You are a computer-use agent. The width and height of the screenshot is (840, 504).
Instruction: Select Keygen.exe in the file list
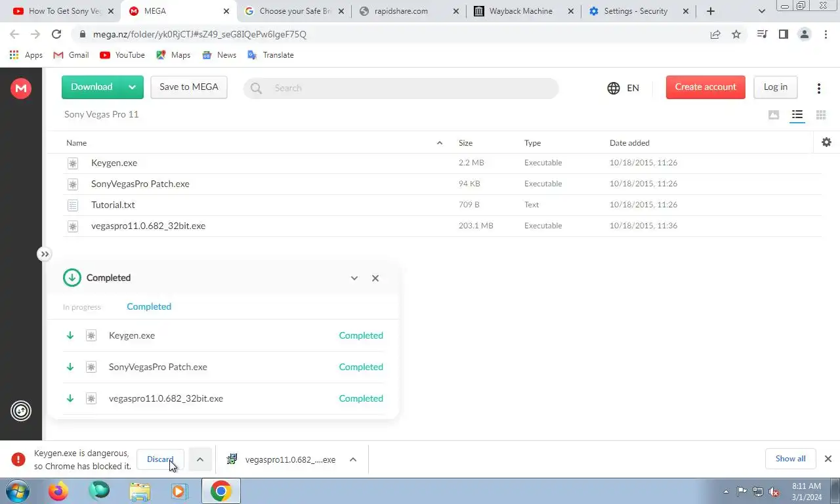[x=443, y=163]
